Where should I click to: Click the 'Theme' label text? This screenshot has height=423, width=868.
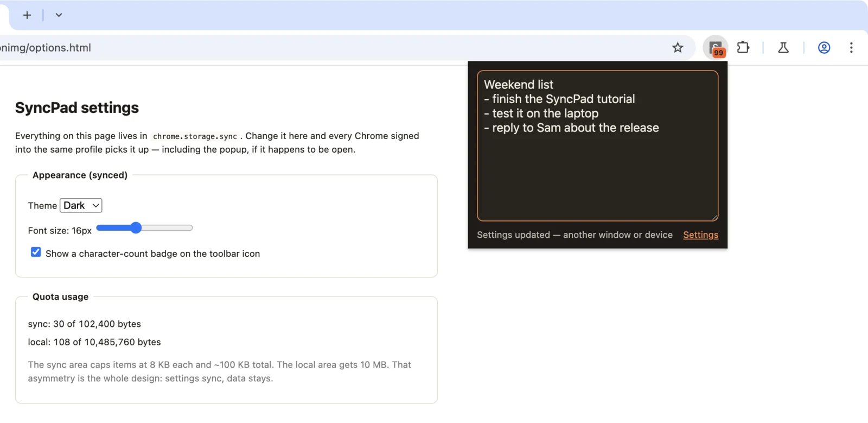(42, 206)
